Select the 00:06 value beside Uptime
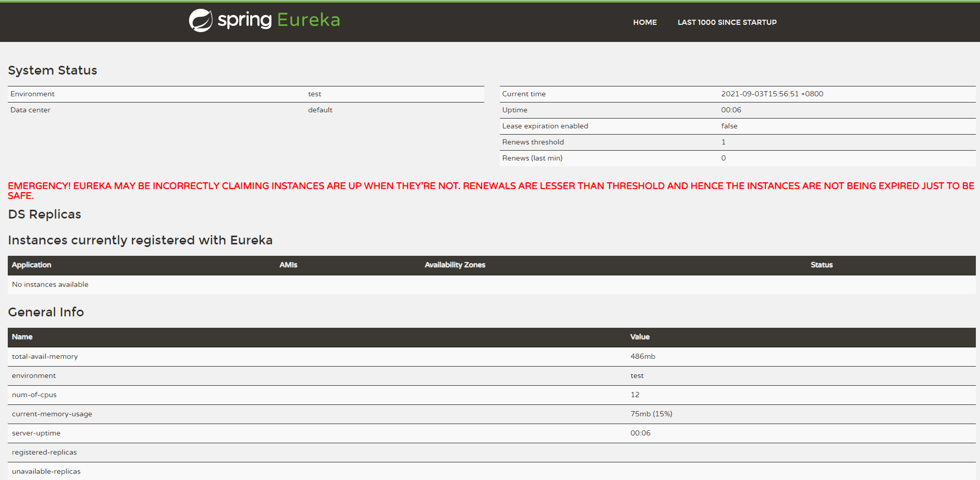Viewport: 980px width, 480px height. click(x=731, y=110)
